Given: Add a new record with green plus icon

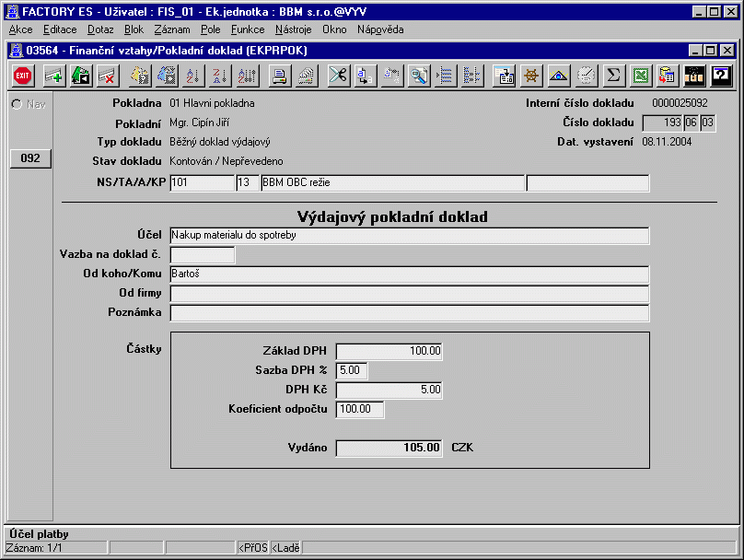Looking at the screenshot, I should tap(54, 76).
